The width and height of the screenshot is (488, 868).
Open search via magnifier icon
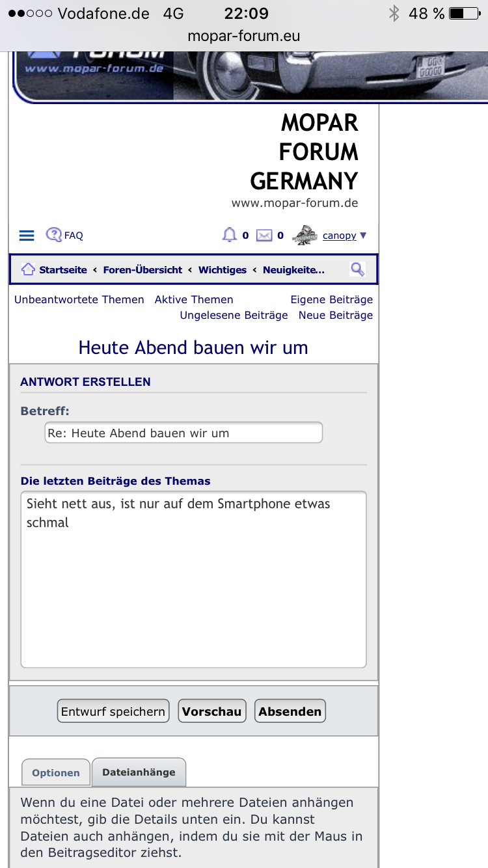click(x=357, y=269)
